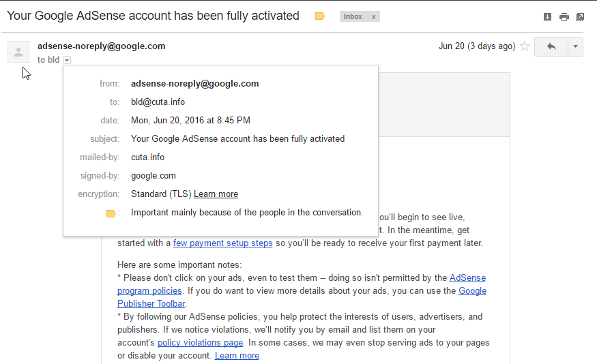The height and width of the screenshot is (364, 597).
Task: Reply using the reply arrow button
Action: click(551, 46)
